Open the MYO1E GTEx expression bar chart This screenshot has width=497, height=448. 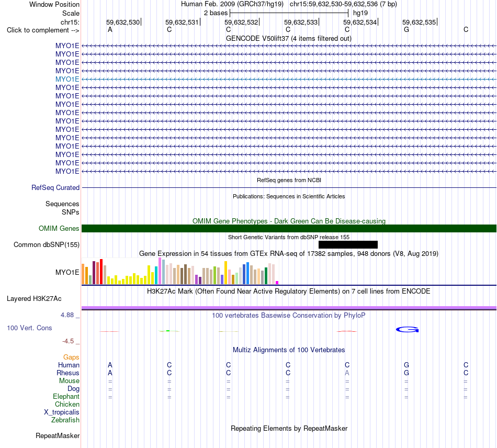[x=180, y=271]
